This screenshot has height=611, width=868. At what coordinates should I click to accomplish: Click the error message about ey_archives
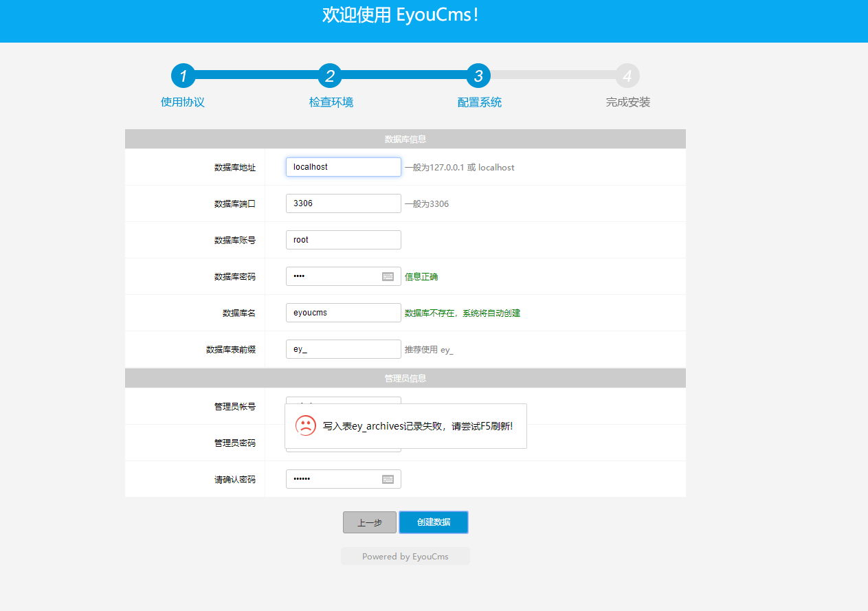pyautogui.click(x=418, y=426)
